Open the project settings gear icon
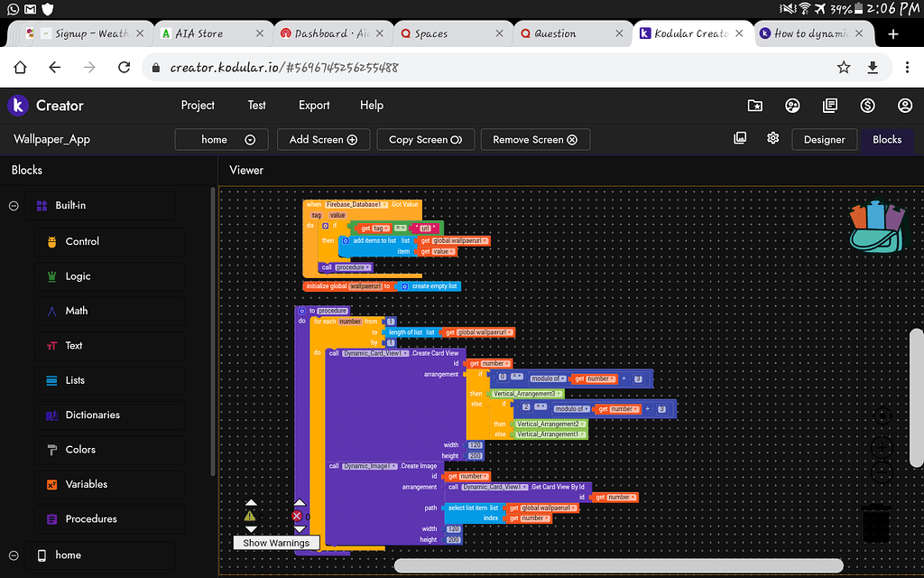 [773, 138]
